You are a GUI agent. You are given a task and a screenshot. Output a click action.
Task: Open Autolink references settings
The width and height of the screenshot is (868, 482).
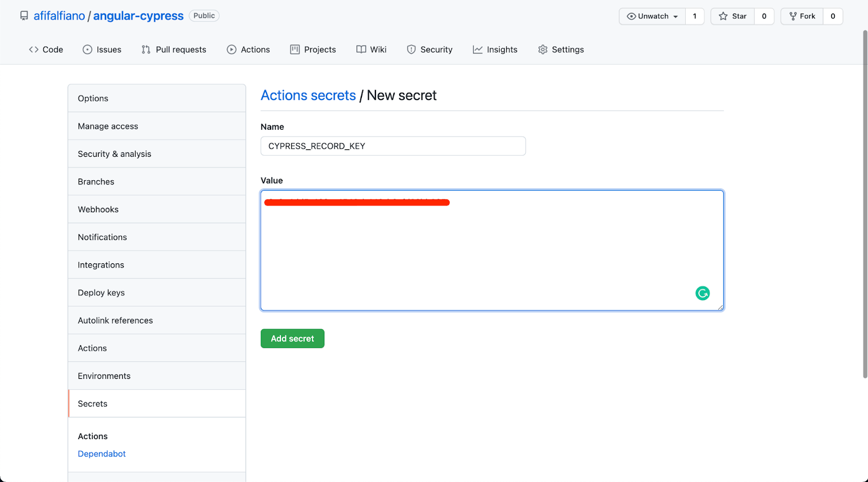coord(157,320)
